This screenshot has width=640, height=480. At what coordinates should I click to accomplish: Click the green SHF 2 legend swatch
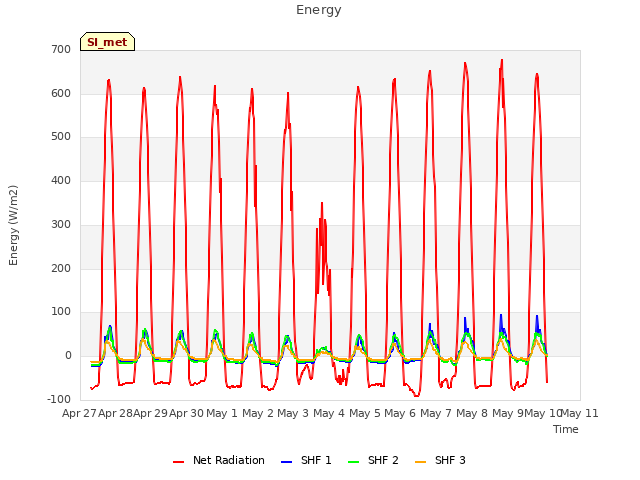[353, 462]
